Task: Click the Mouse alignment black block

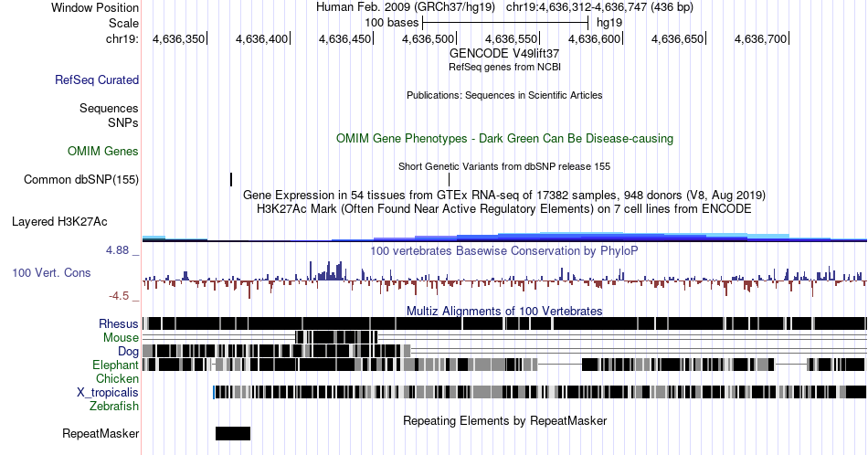Action: [336, 337]
